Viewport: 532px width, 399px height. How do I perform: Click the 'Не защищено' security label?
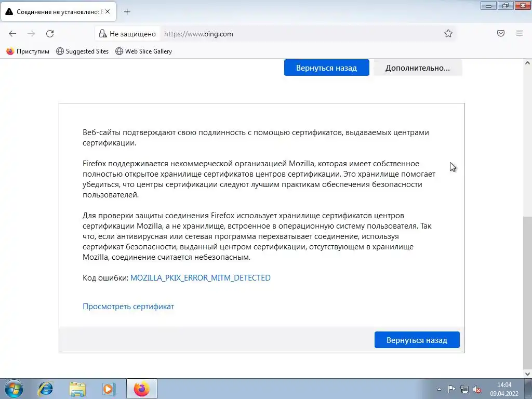(x=132, y=34)
